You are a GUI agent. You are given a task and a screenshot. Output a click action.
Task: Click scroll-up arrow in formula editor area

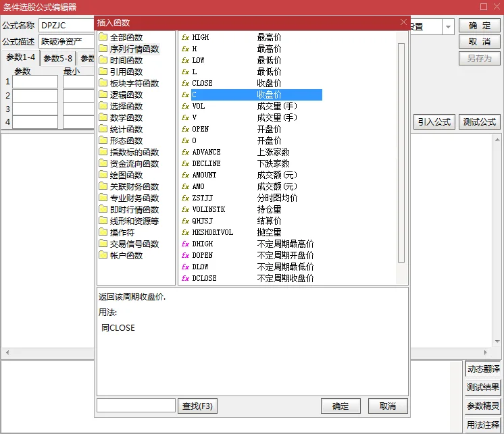point(497,140)
